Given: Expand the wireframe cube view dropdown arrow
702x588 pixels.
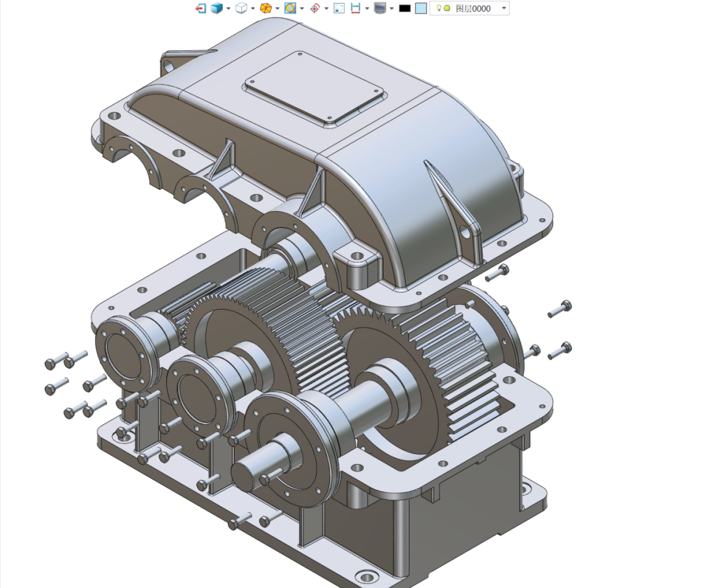Looking at the screenshot, I should (x=253, y=8).
